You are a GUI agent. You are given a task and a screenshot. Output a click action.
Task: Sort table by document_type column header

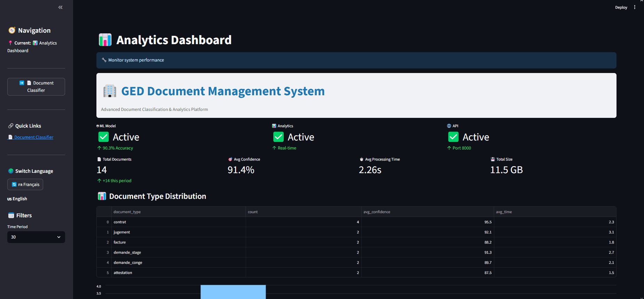178,212
